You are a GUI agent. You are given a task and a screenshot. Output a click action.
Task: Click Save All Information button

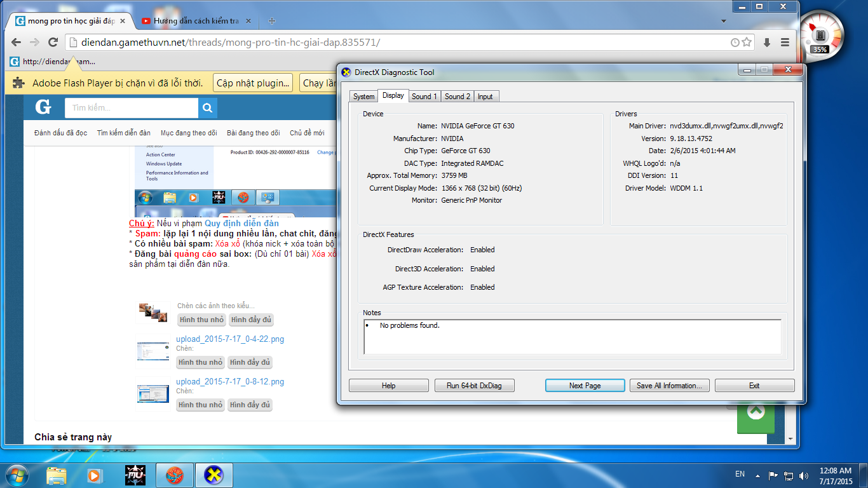click(x=669, y=386)
